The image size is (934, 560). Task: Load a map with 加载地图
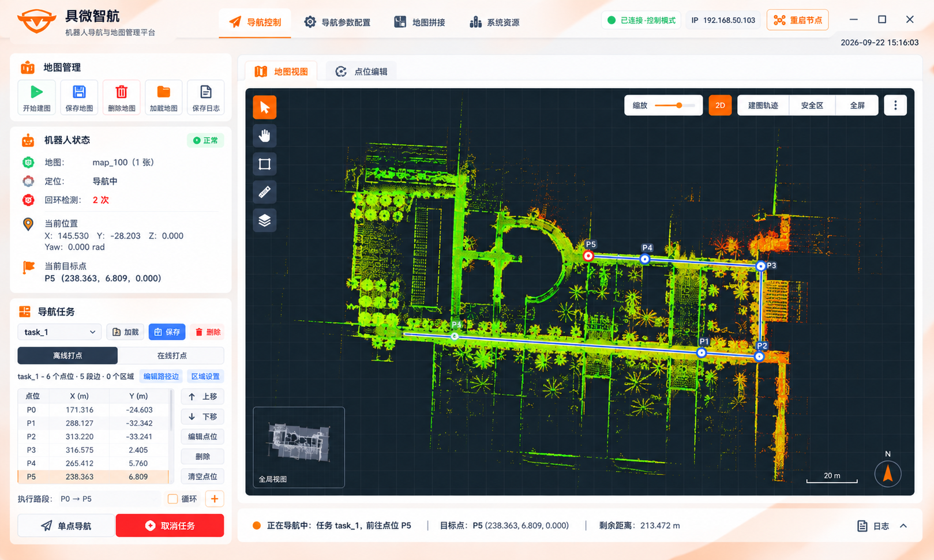[x=163, y=97]
